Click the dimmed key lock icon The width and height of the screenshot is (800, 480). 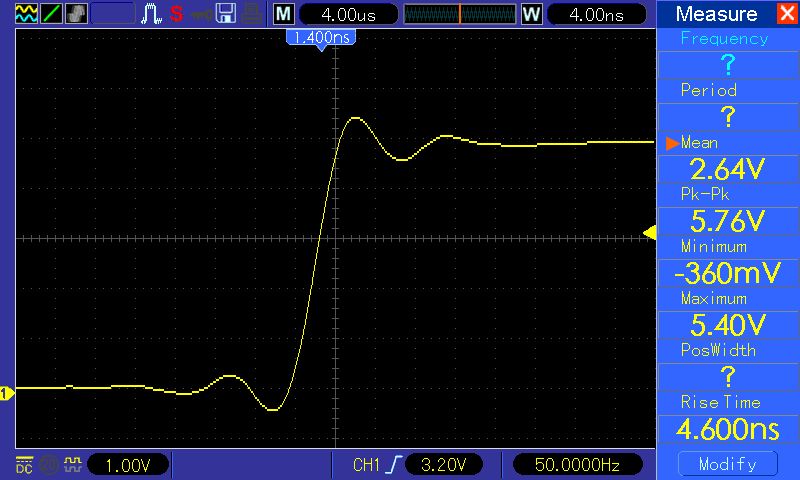click(x=202, y=15)
